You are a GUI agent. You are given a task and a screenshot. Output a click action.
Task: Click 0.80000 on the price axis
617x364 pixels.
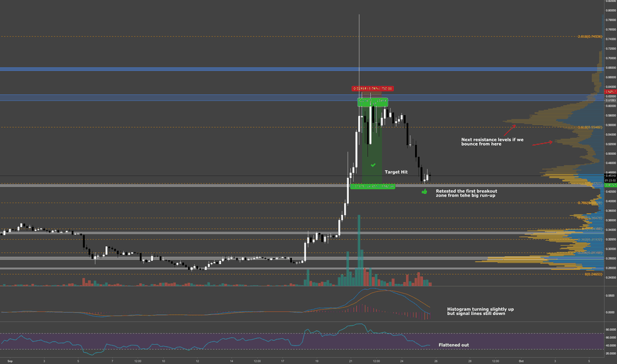[x=610, y=11]
